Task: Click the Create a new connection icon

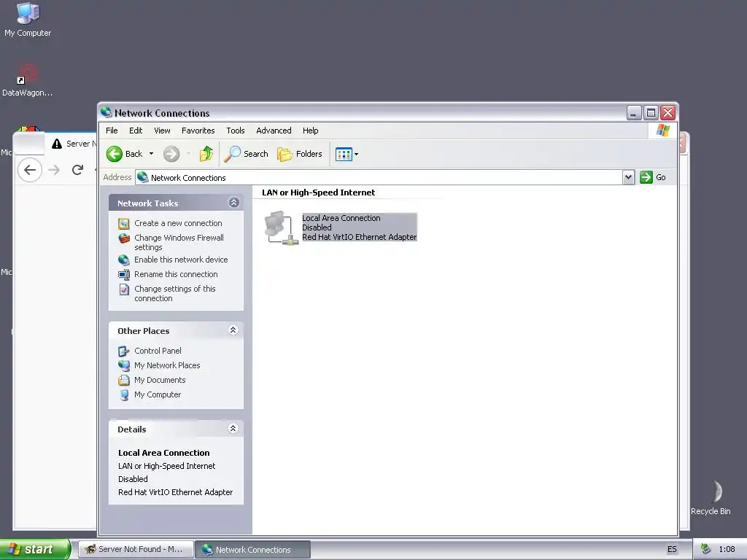Action: click(x=124, y=223)
